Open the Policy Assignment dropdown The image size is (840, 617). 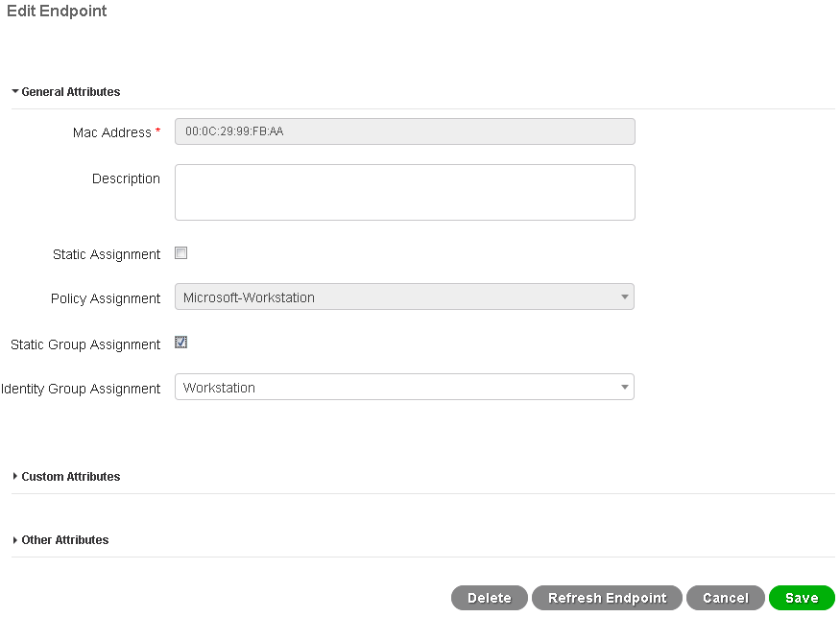404,297
